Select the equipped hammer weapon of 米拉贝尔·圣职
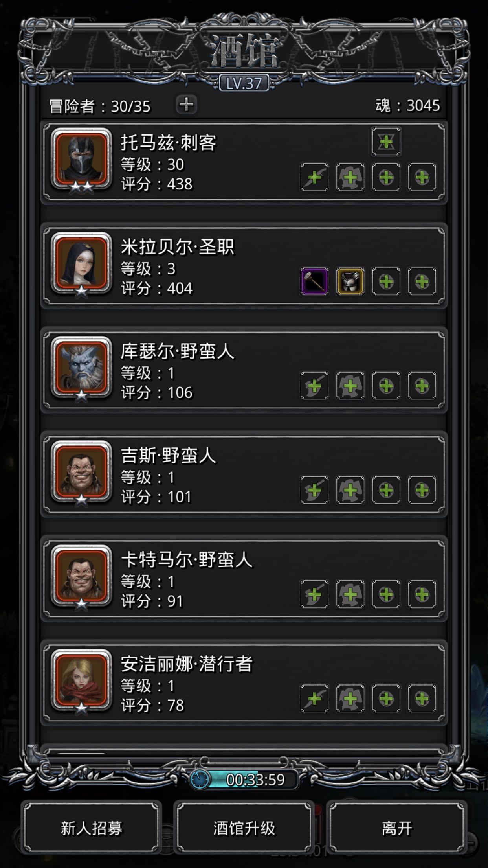Image resolution: width=488 pixels, height=868 pixels. point(314,281)
